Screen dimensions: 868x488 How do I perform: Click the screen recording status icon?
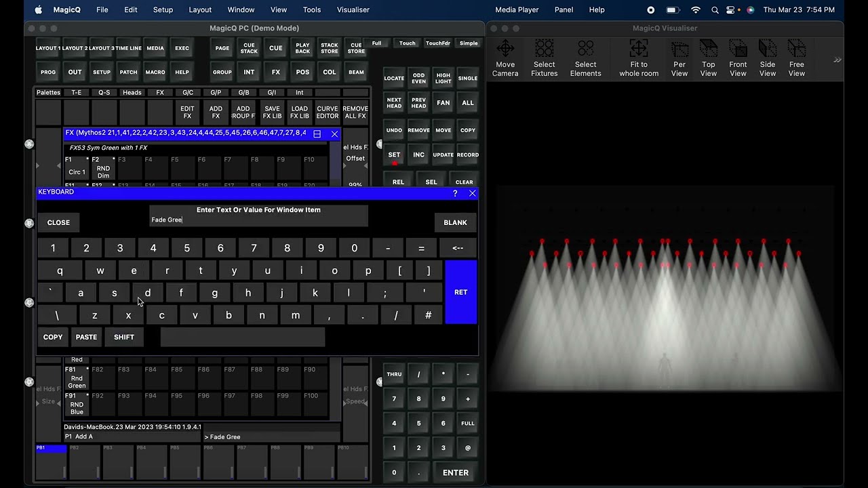click(651, 9)
